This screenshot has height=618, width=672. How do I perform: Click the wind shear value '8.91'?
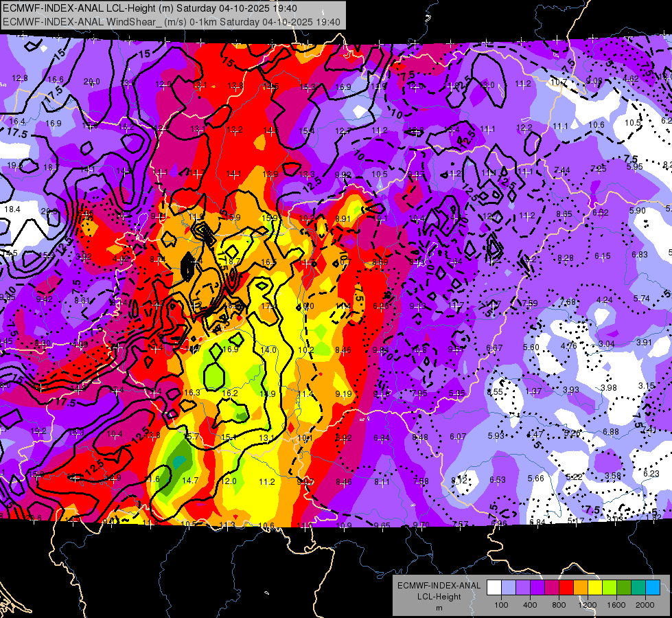coord(343,219)
